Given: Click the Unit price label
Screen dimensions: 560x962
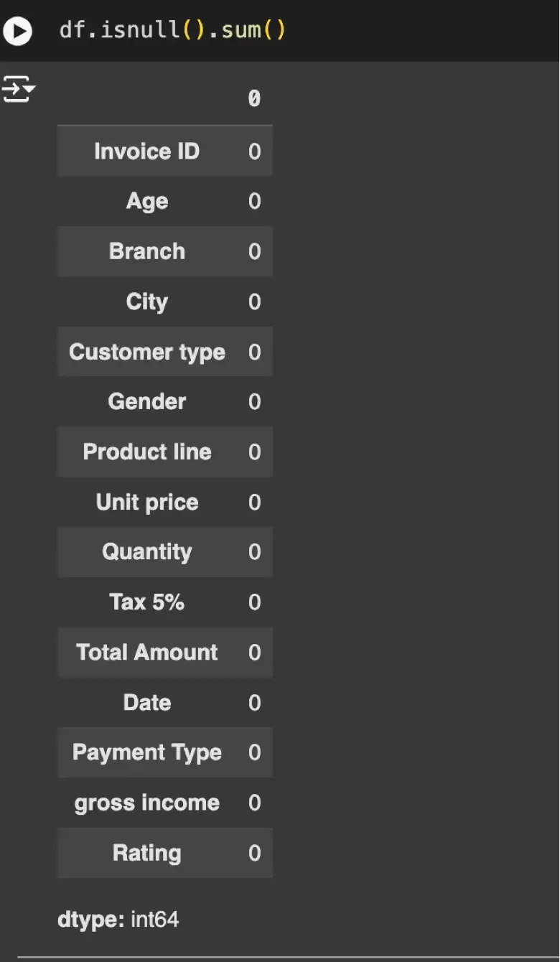Looking at the screenshot, I should pyautogui.click(x=147, y=502).
